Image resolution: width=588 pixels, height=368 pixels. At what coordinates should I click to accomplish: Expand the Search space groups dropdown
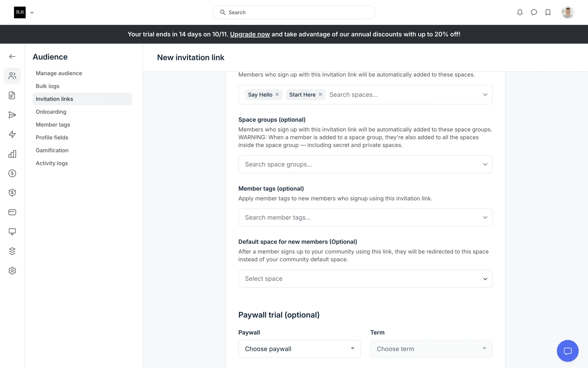click(365, 164)
